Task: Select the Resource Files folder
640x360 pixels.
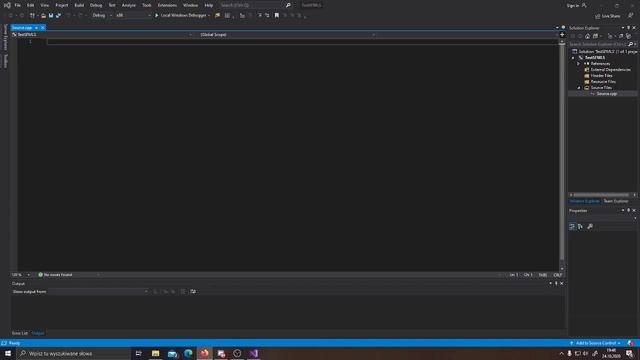Action: tap(603, 82)
